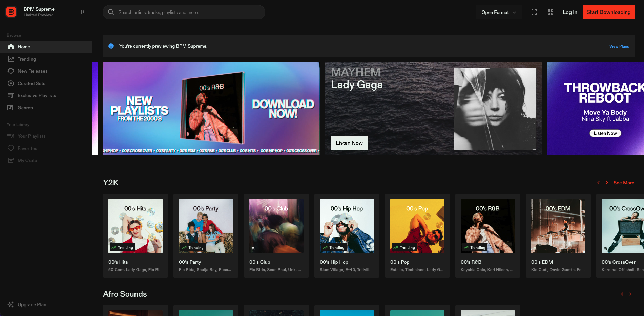Click the Genres music note icon
The height and width of the screenshot is (316, 644).
(11, 108)
